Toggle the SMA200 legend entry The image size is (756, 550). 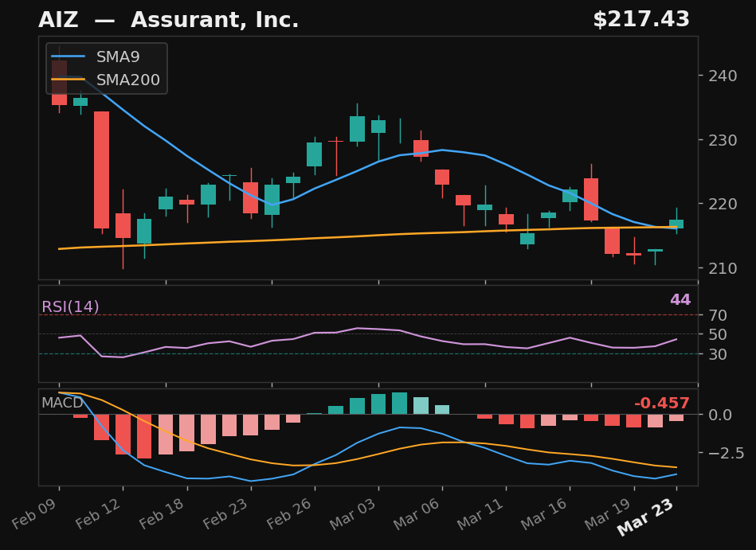pos(130,80)
